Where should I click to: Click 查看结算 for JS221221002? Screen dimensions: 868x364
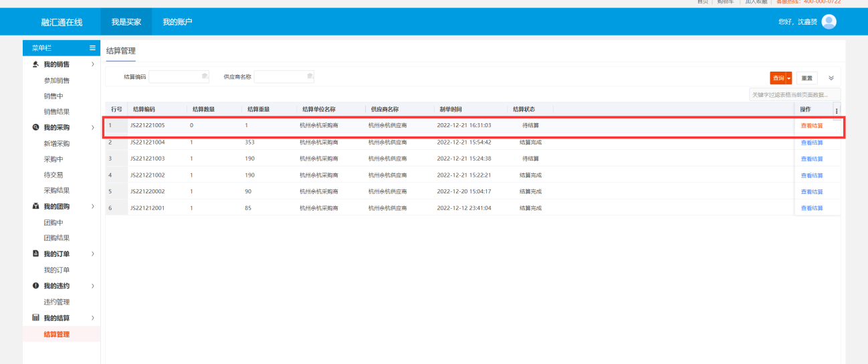(x=812, y=175)
